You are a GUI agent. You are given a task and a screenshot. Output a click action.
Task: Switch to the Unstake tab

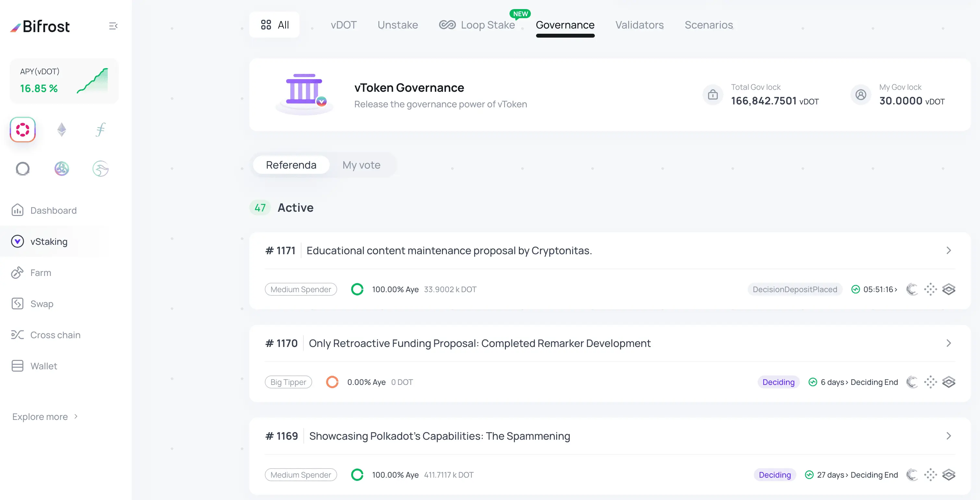tap(398, 25)
